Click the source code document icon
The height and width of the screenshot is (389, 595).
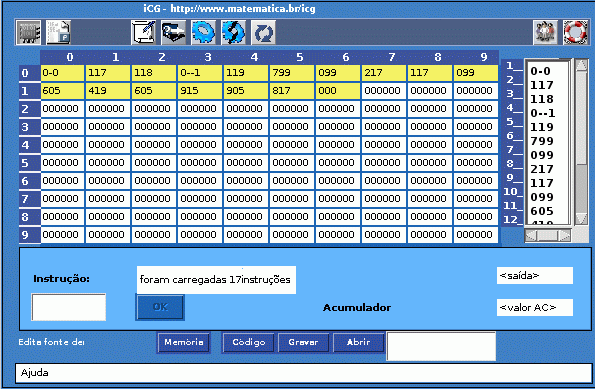click(58, 32)
